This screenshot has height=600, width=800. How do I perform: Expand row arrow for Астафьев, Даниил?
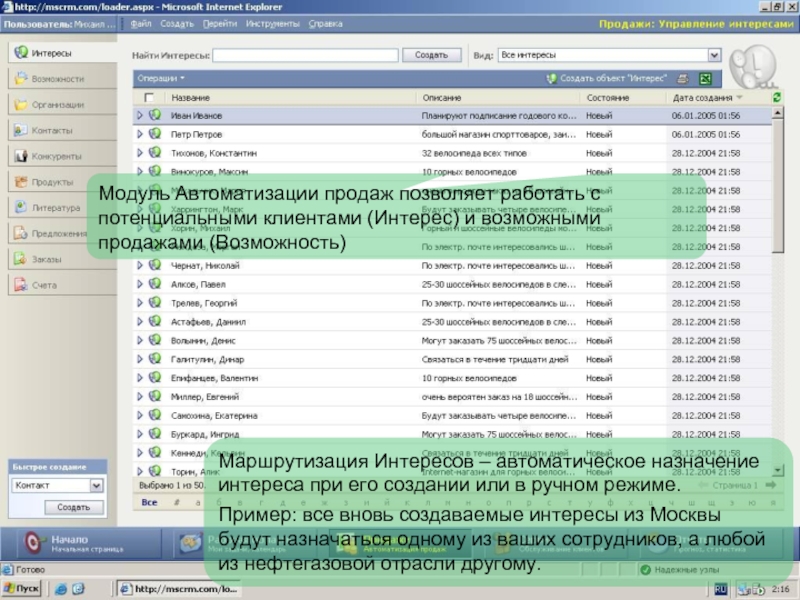tap(140, 322)
